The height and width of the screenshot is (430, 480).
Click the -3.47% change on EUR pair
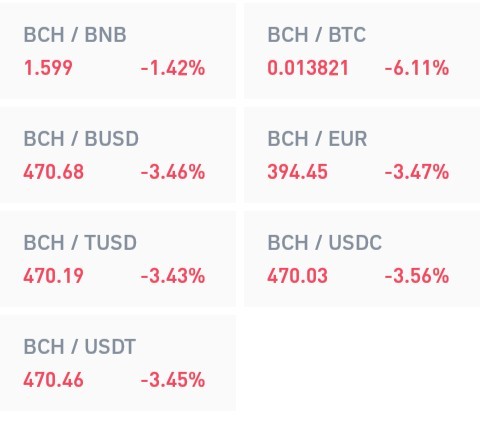[417, 172]
